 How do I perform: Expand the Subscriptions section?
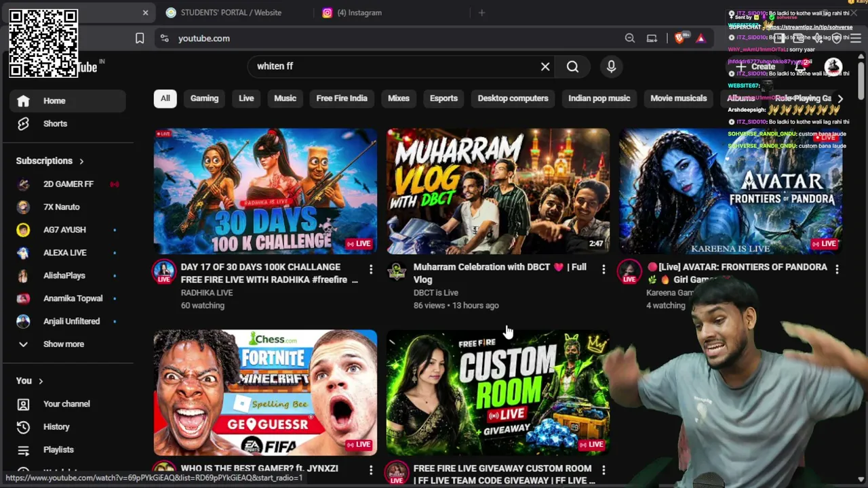(50, 161)
